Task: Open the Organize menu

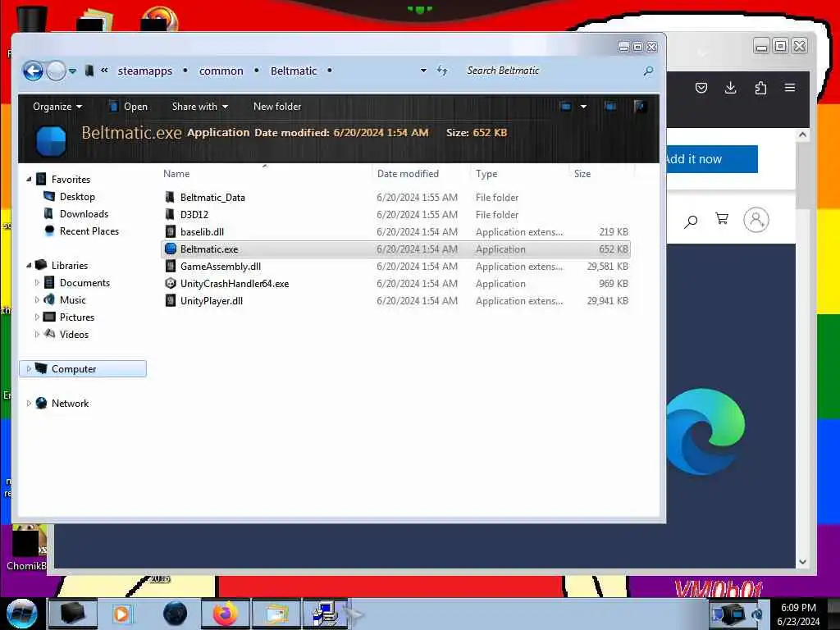Action: (x=57, y=107)
